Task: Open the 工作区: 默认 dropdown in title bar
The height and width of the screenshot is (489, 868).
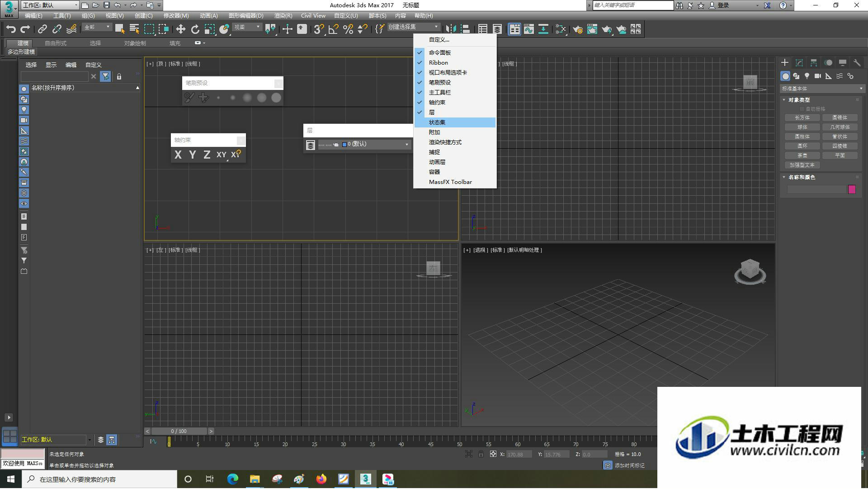Action: pos(50,5)
